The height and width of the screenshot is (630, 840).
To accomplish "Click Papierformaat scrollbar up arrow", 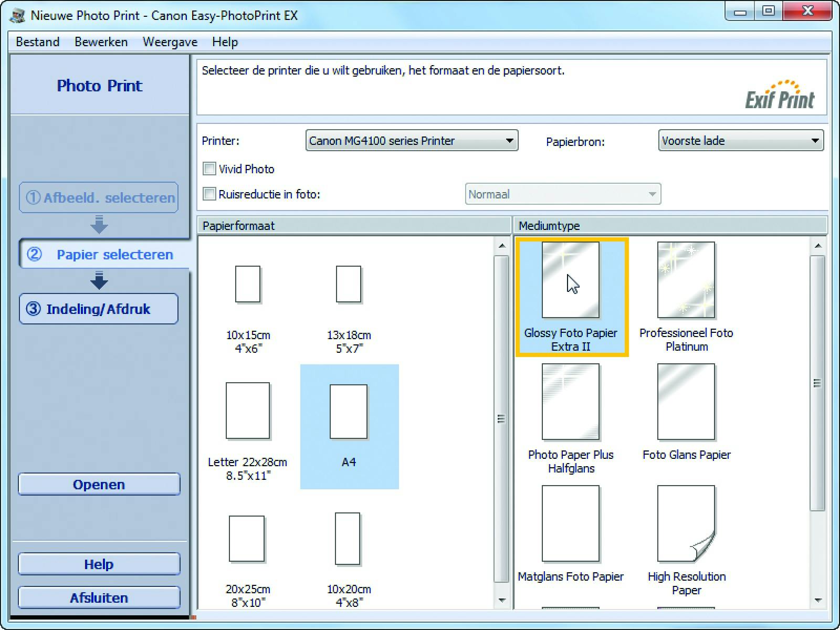I will (x=502, y=245).
